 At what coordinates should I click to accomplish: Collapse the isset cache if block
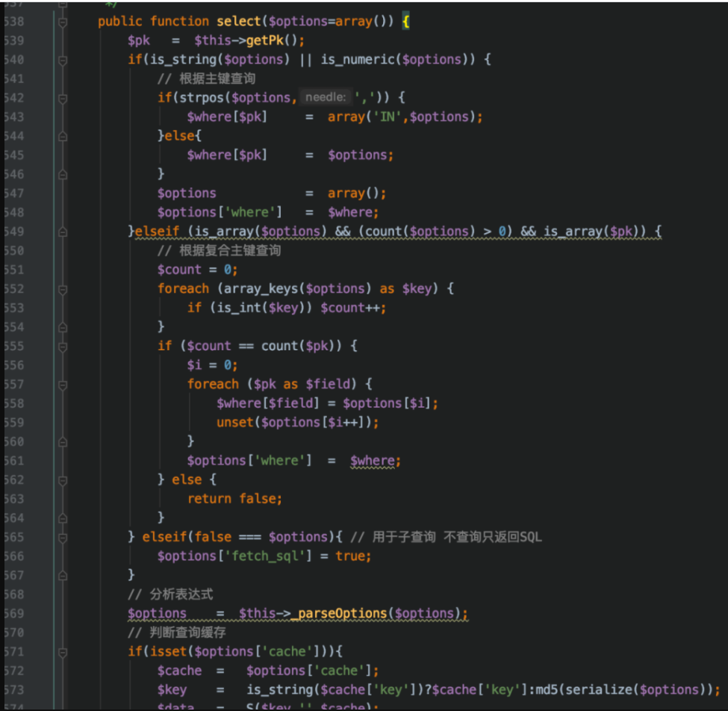click(x=63, y=653)
